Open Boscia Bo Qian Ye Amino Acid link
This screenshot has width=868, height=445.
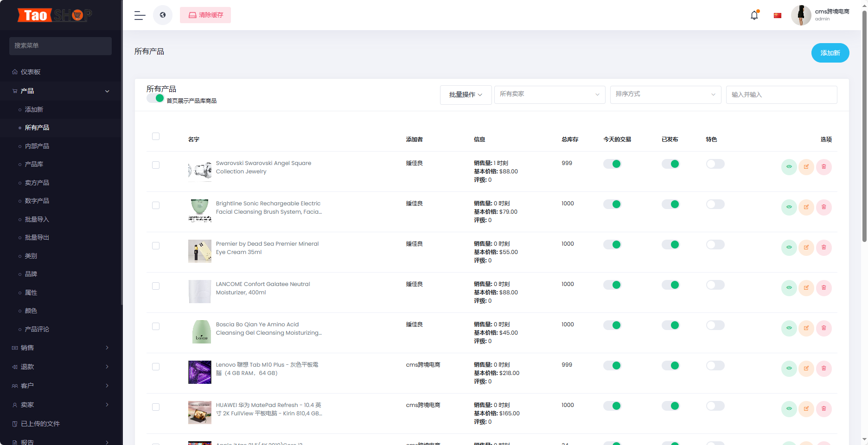point(268,329)
